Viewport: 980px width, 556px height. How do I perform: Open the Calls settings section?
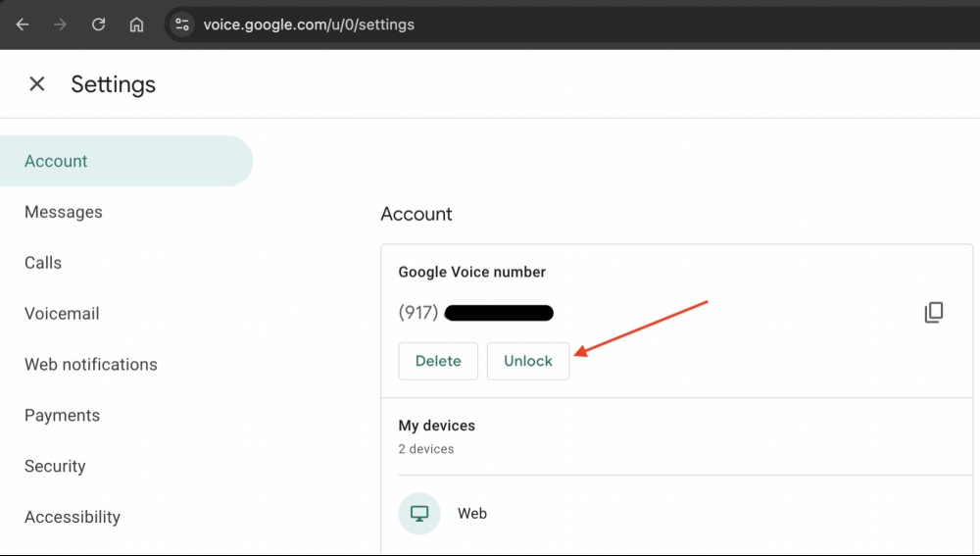[43, 263]
